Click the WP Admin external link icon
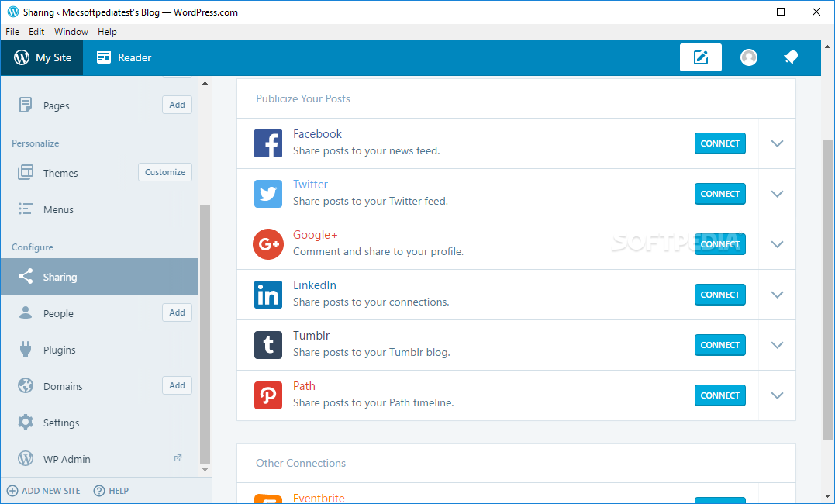This screenshot has height=504, width=835. click(x=178, y=458)
